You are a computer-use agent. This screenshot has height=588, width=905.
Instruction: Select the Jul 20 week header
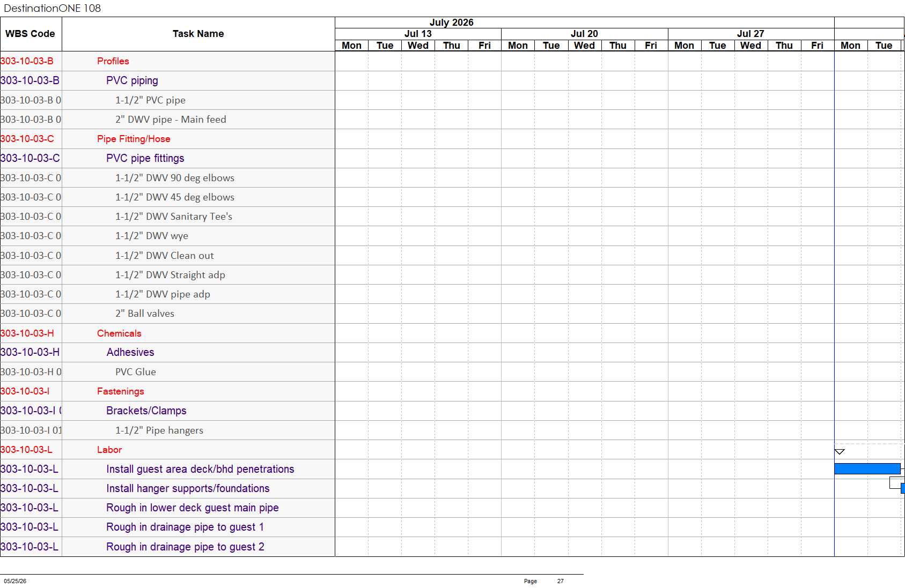pos(584,34)
